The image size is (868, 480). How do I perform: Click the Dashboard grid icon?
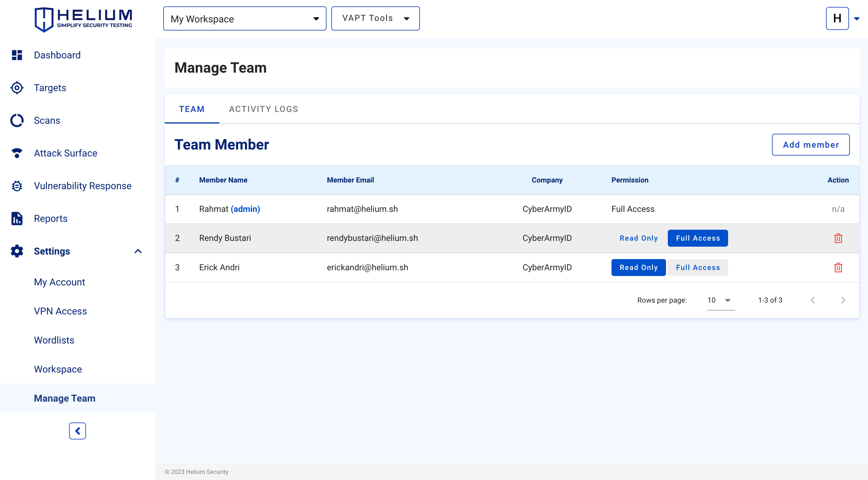point(17,55)
